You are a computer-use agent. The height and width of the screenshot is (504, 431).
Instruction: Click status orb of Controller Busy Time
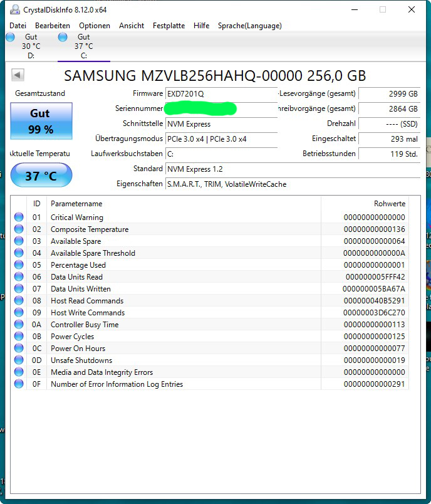pyautogui.click(x=19, y=324)
